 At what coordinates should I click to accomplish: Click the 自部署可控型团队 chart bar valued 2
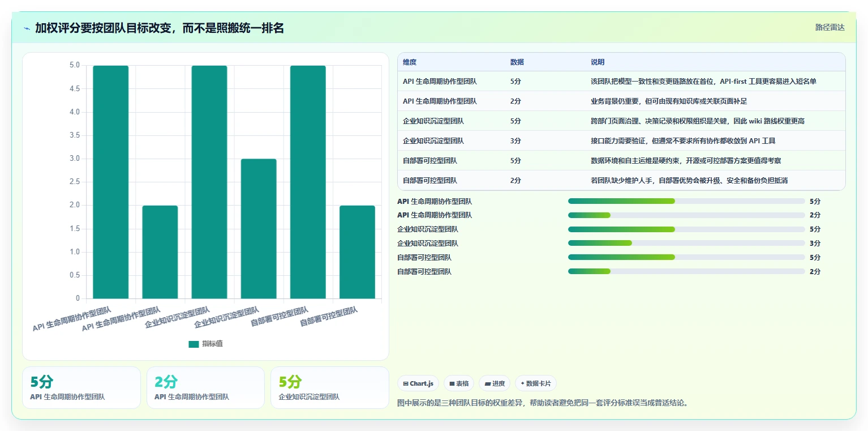357,252
